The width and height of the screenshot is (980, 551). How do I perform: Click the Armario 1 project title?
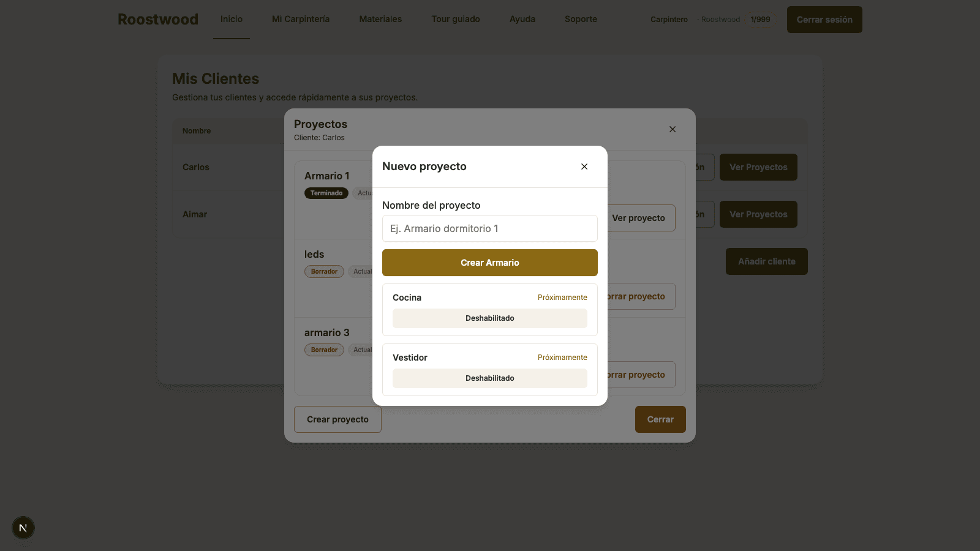pyautogui.click(x=327, y=176)
